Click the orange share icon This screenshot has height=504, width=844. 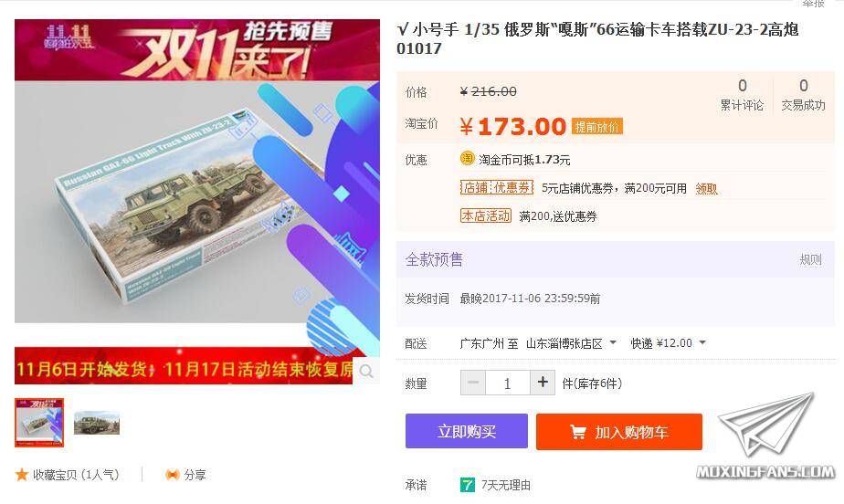(x=173, y=475)
